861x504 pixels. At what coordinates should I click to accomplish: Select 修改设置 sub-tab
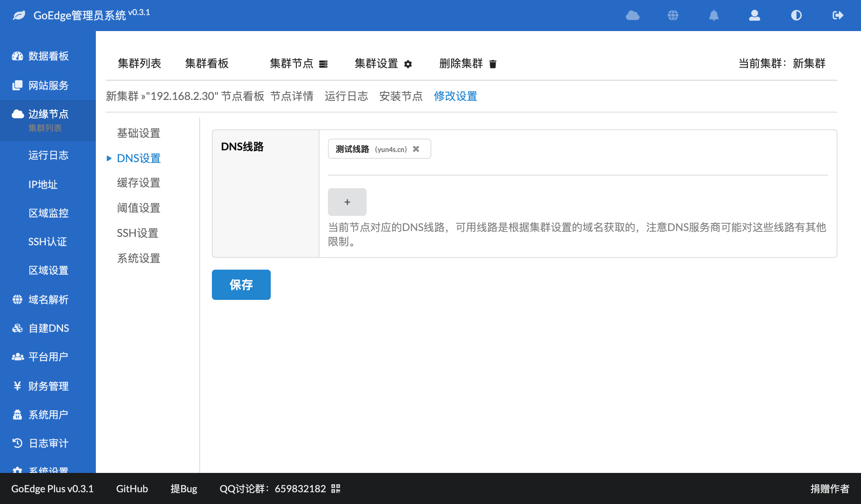click(x=456, y=96)
